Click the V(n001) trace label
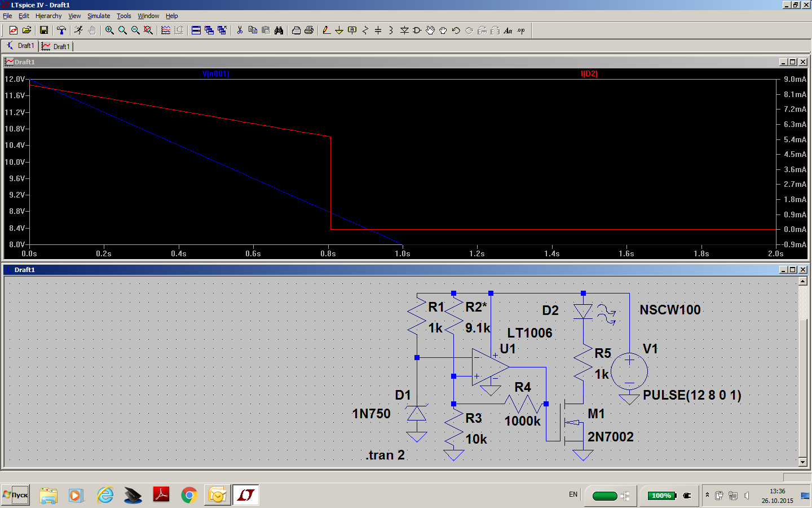Image resolution: width=812 pixels, height=508 pixels. pos(215,74)
